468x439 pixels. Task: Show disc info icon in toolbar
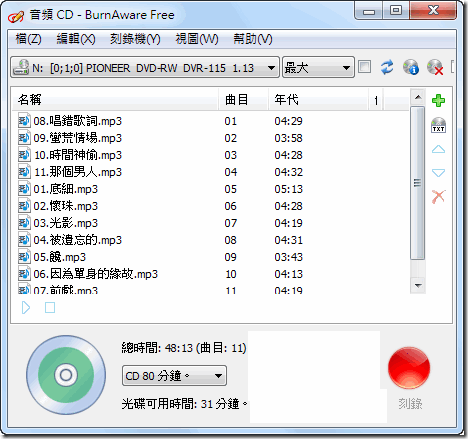(410, 67)
